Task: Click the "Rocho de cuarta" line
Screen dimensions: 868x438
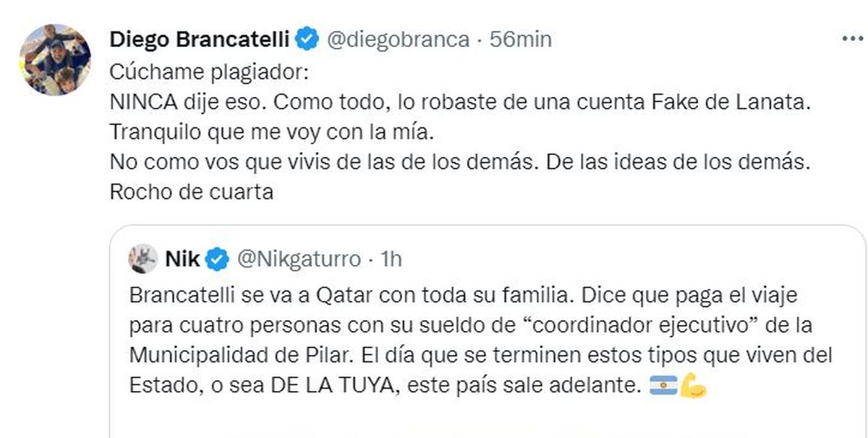Action: (192, 193)
